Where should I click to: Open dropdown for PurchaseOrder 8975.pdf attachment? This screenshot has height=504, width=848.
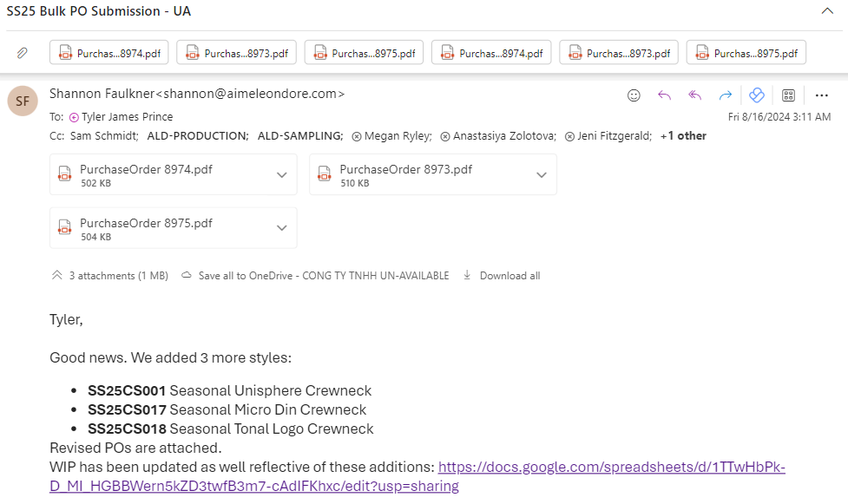[x=282, y=228]
